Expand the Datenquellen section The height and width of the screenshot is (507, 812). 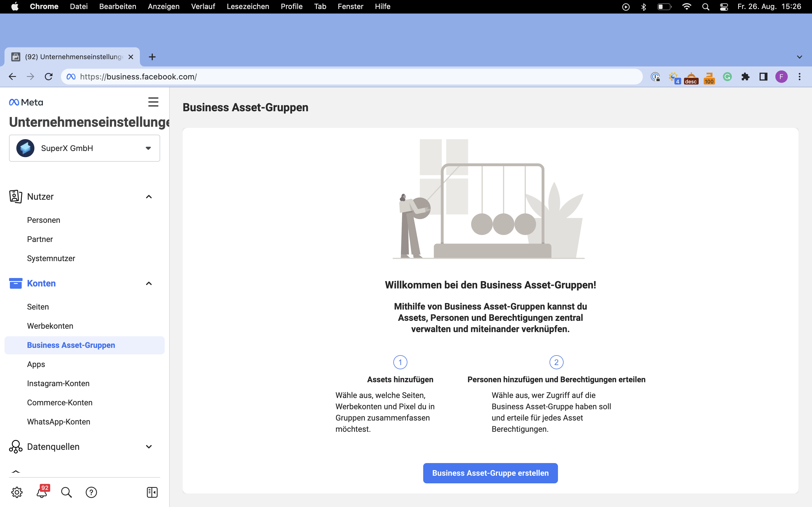click(x=149, y=447)
